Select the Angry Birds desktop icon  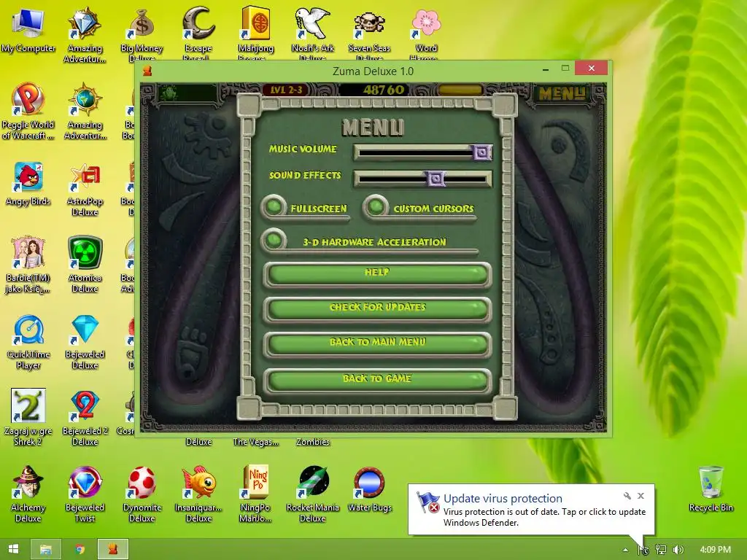pos(28,183)
